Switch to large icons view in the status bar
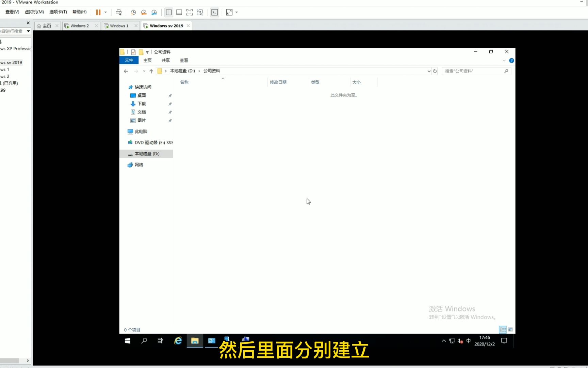The width and height of the screenshot is (588, 368). pyautogui.click(x=510, y=329)
